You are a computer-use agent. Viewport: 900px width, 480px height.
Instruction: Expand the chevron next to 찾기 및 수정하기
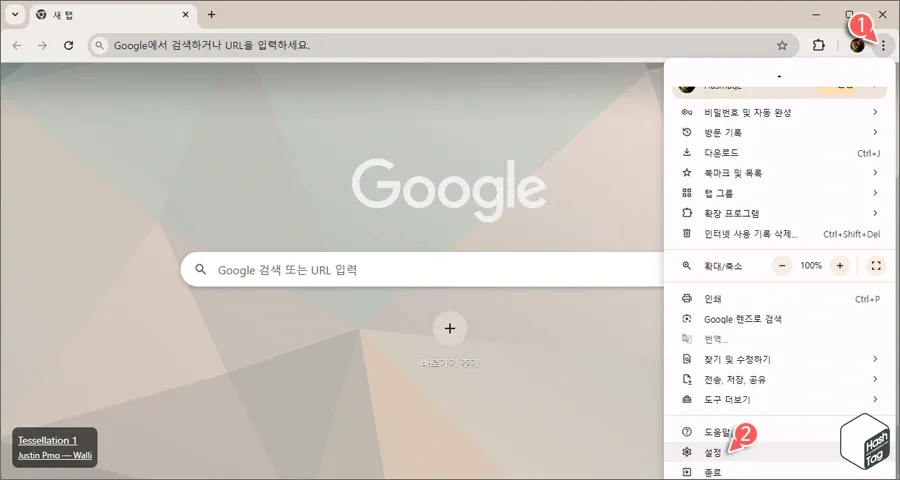[875, 359]
